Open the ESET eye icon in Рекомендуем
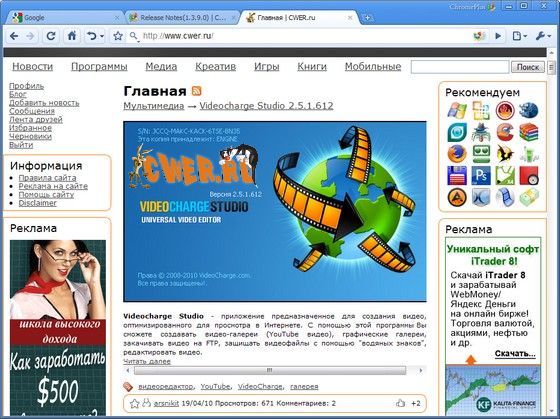 (457, 132)
